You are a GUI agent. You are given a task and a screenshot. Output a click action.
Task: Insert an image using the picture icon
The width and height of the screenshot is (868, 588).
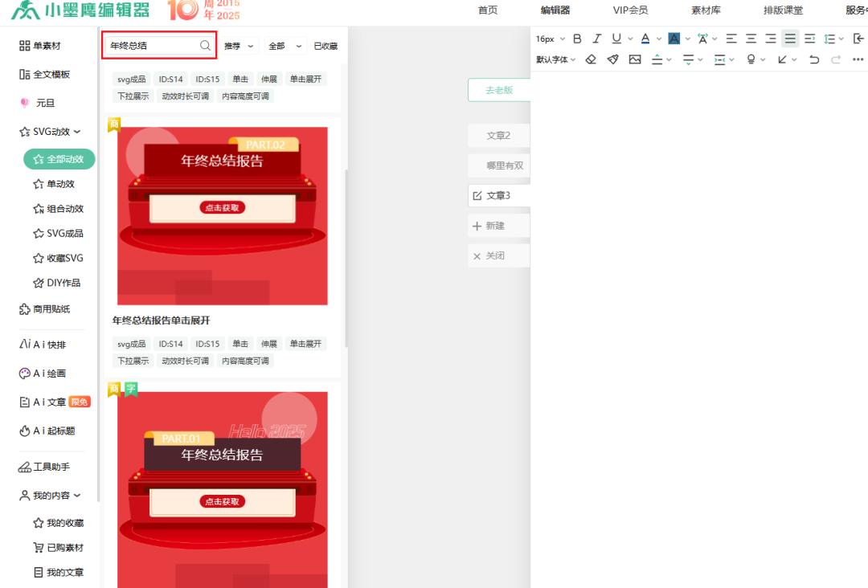[635, 59]
